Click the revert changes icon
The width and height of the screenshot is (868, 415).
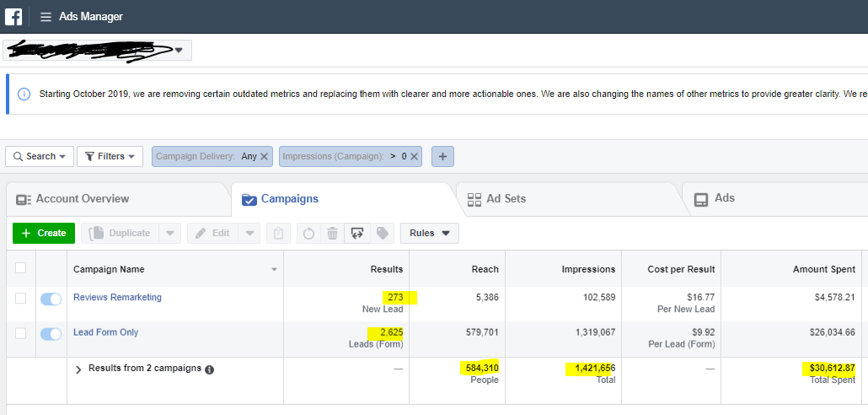coord(308,234)
